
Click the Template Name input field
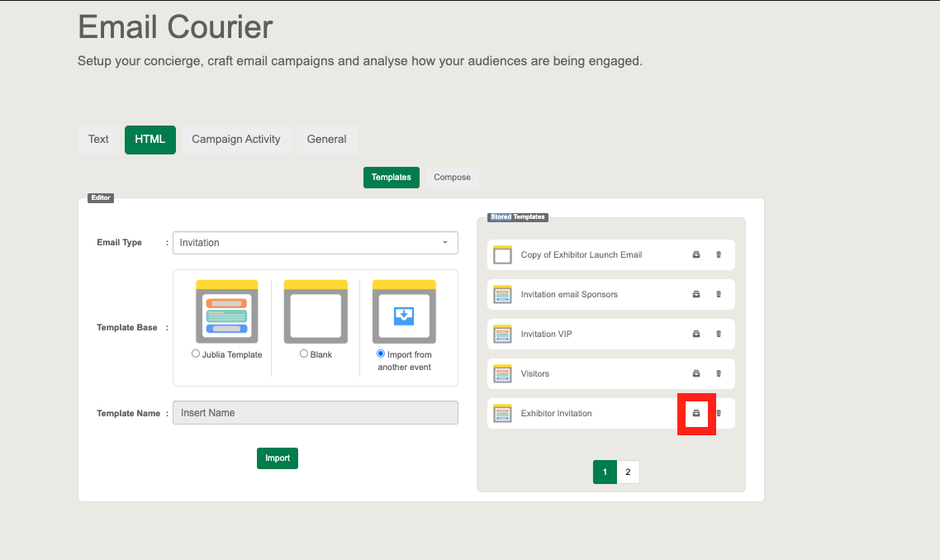click(x=315, y=413)
